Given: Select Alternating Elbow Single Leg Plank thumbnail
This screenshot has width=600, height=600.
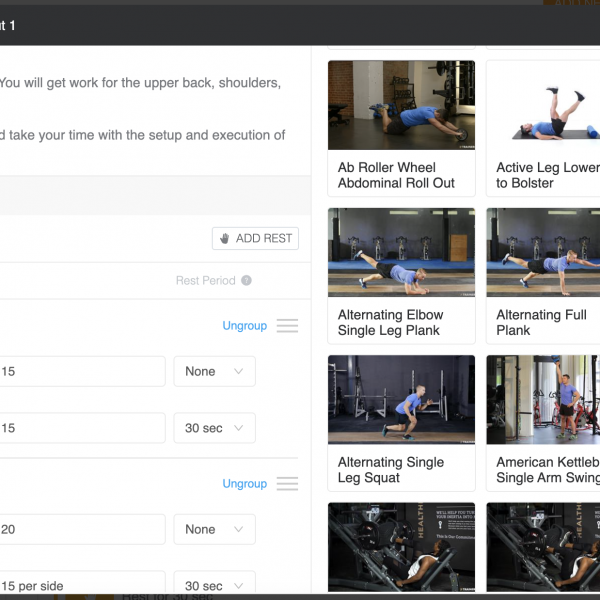Looking at the screenshot, I should pos(401,252).
